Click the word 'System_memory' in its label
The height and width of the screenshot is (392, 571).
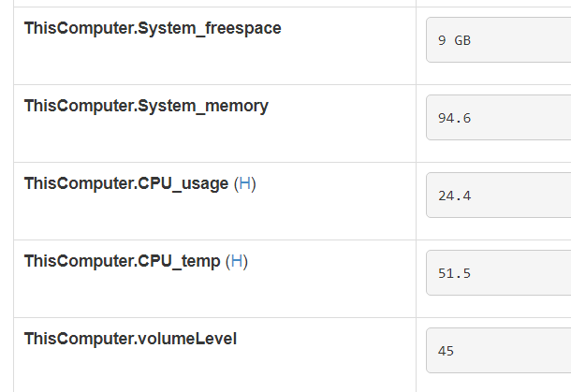(x=203, y=106)
